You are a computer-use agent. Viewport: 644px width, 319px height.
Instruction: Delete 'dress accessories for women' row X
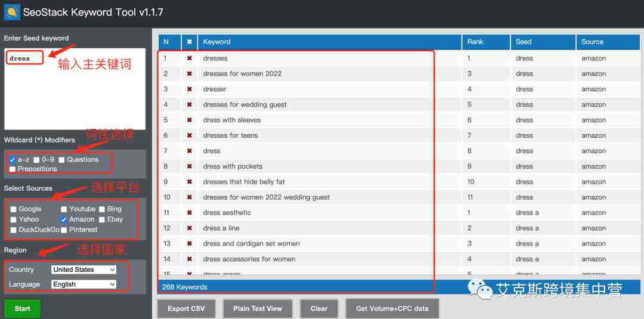pos(190,259)
